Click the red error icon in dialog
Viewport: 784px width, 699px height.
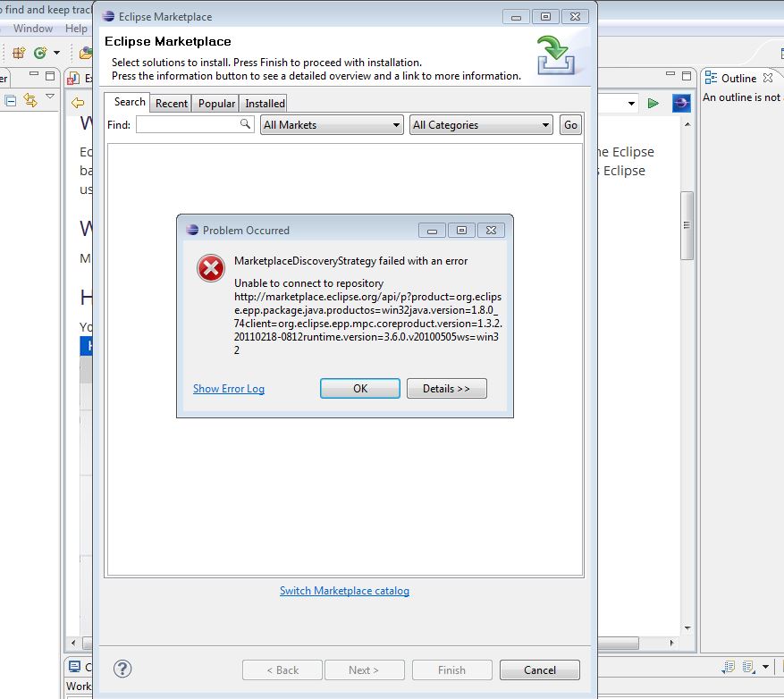click(210, 268)
